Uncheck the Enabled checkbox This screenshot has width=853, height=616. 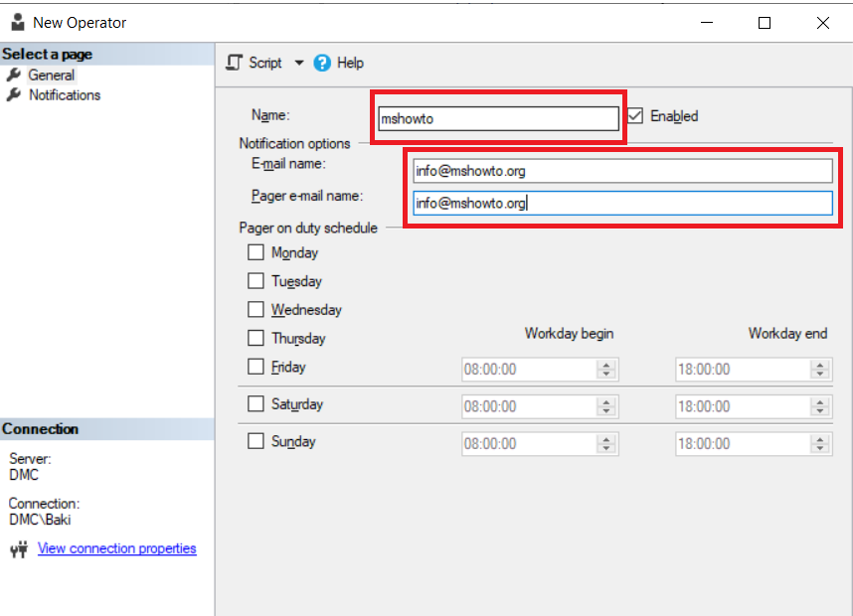tap(635, 116)
